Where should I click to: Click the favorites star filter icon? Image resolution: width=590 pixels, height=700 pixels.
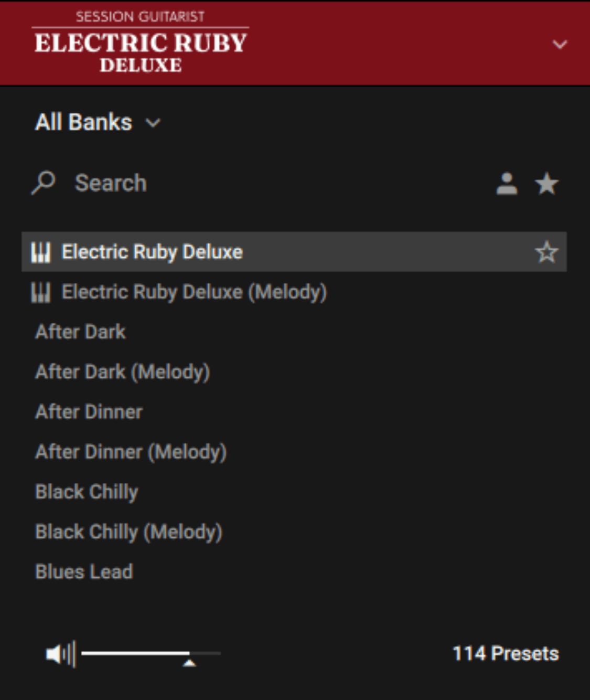pos(546,184)
